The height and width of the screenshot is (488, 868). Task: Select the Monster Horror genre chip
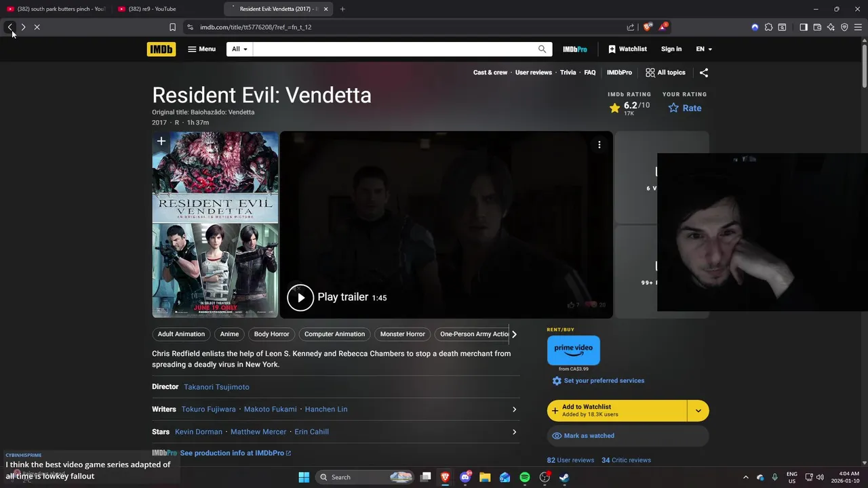pos(402,334)
